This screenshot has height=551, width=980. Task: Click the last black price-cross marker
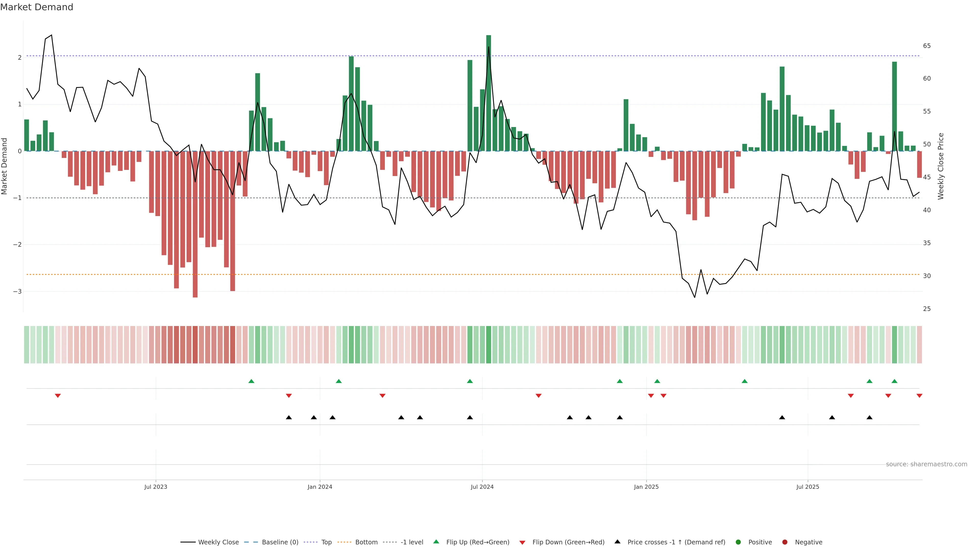(869, 418)
